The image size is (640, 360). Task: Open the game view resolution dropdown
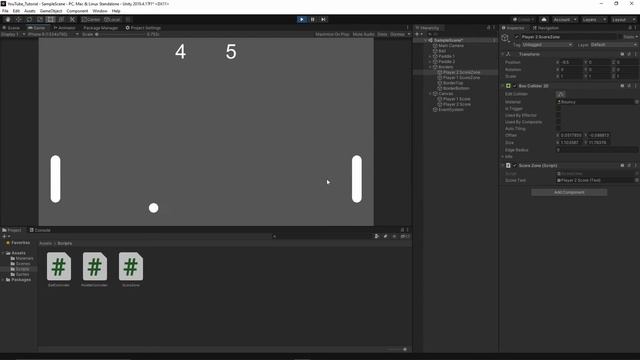pos(53,34)
